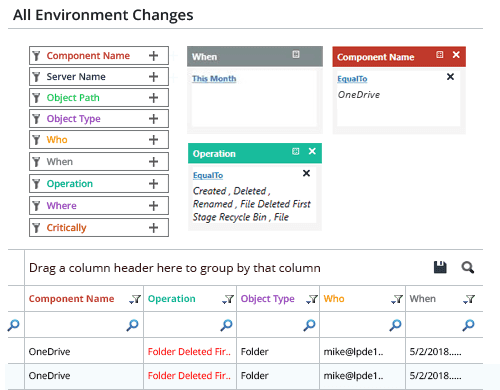Open the Object Type column filter dropdown

[312, 299]
